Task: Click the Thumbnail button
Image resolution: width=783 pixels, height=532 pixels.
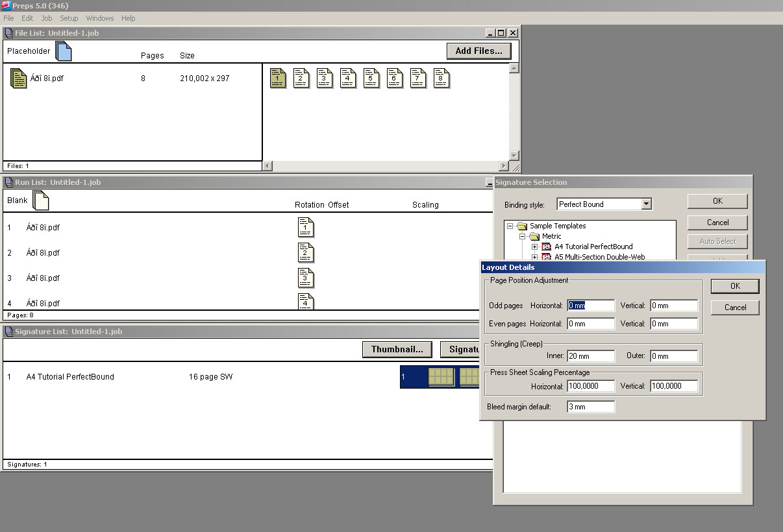Action: (x=397, y=350)
